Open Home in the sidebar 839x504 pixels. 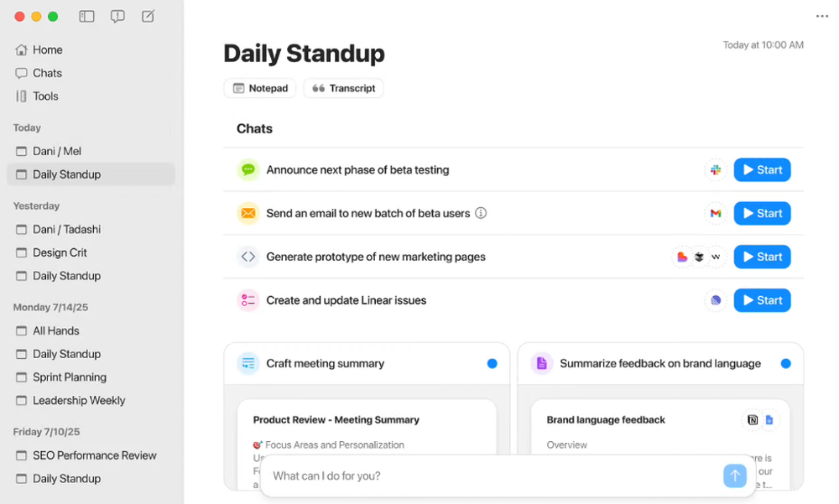(x=48, y=50)
